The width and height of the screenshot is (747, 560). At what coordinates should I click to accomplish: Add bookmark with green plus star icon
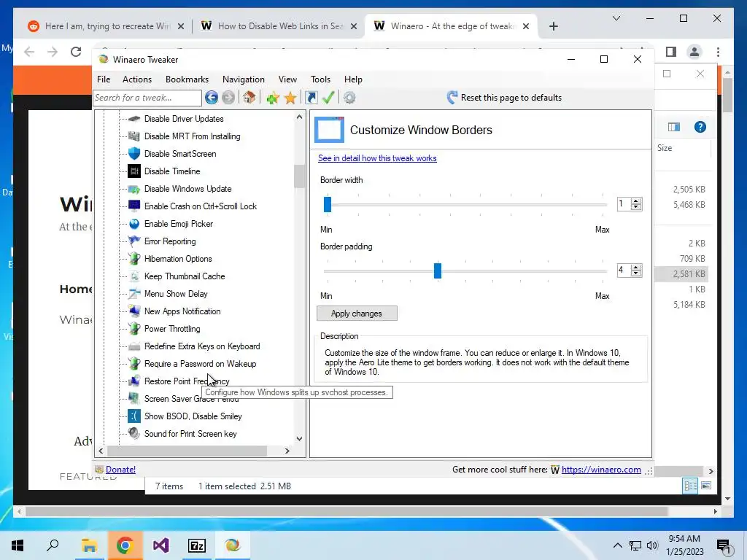click(x=273, y=98)
